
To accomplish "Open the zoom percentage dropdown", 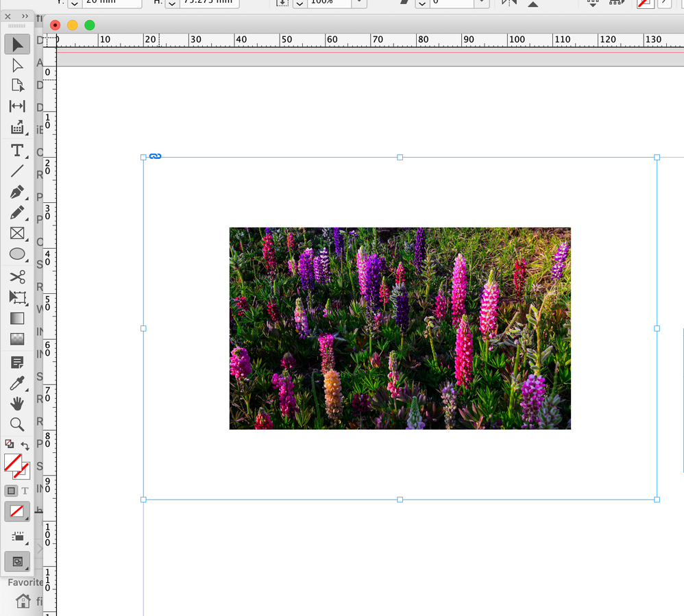I will pyautogui.click(x=359, y=3).
